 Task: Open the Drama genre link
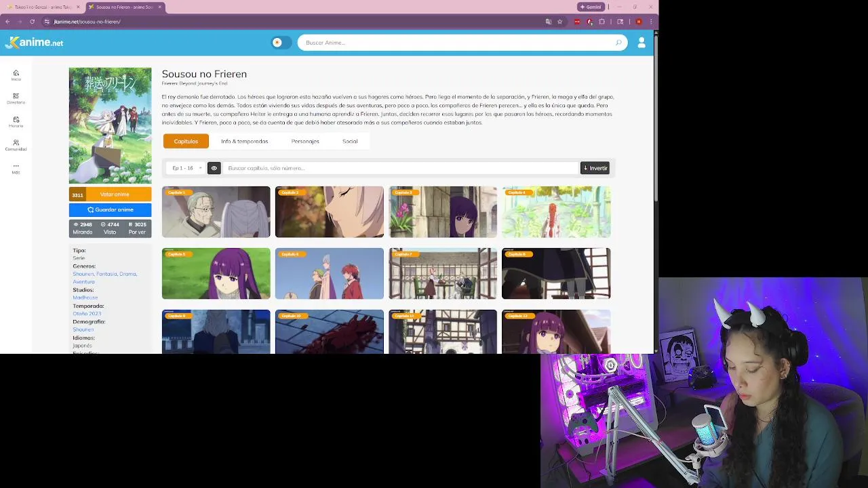tap(128, 274)
